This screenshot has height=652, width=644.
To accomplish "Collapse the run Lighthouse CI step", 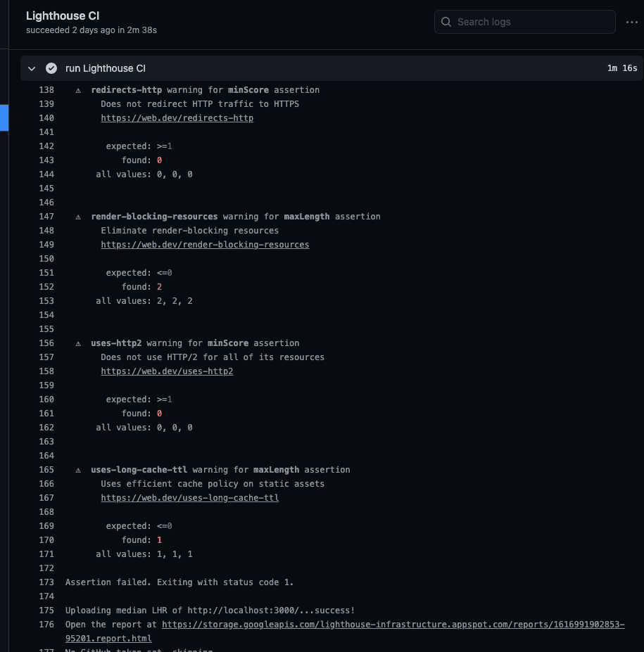I will pyautogui.click(x=31, y=68).
